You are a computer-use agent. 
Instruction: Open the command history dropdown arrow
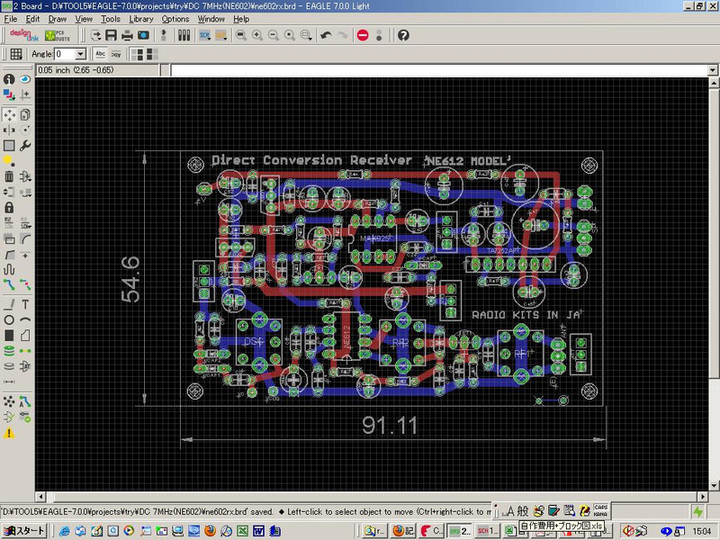coord(712,71)
